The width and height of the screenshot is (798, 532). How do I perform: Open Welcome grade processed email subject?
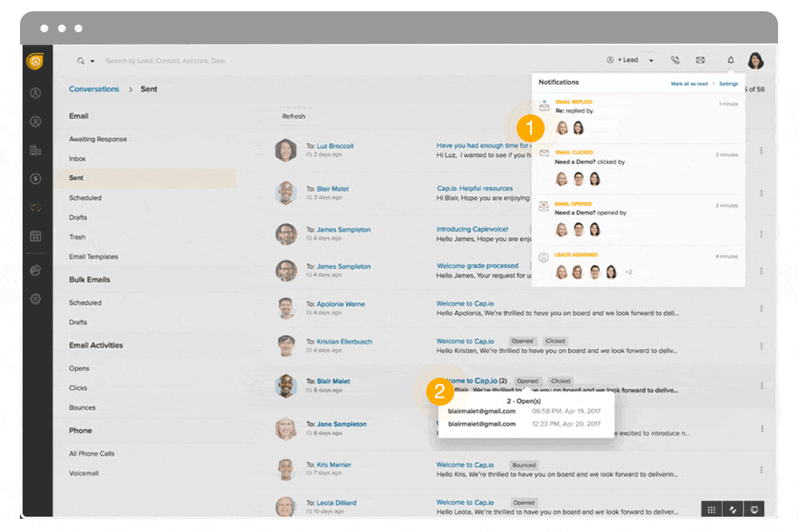coord(477,265)
